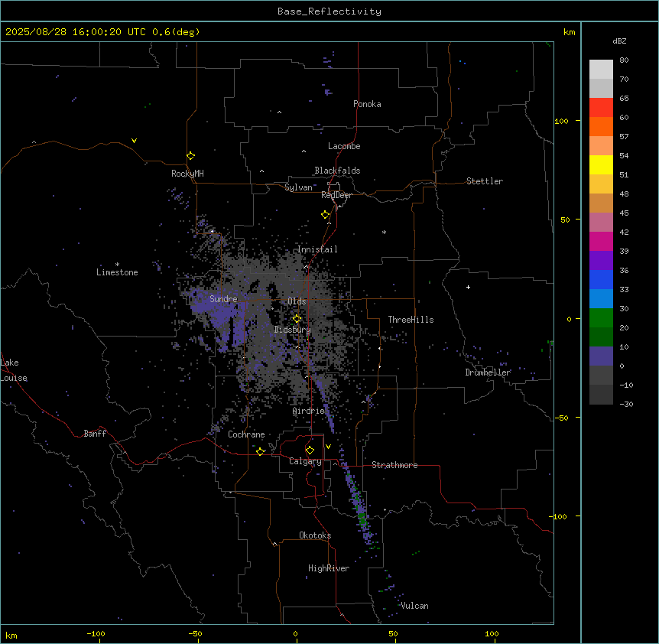Select the asterisk marker above Limestone label

(x=117, y=265)
